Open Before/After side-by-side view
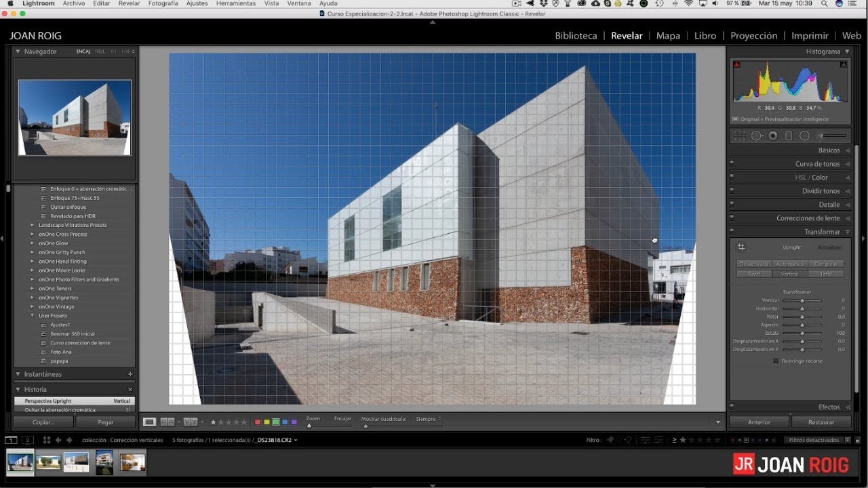 (167, 422)
